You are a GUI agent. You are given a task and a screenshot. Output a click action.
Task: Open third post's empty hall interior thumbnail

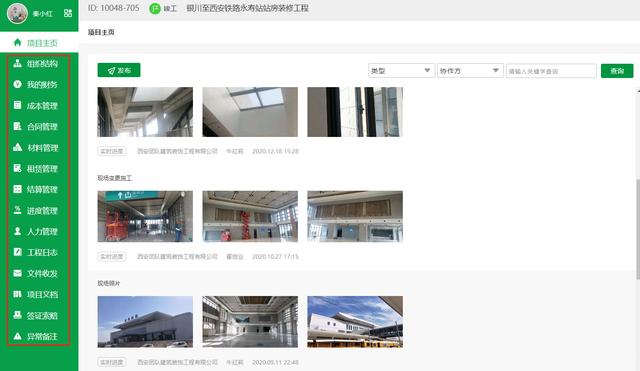click(250, 322)
